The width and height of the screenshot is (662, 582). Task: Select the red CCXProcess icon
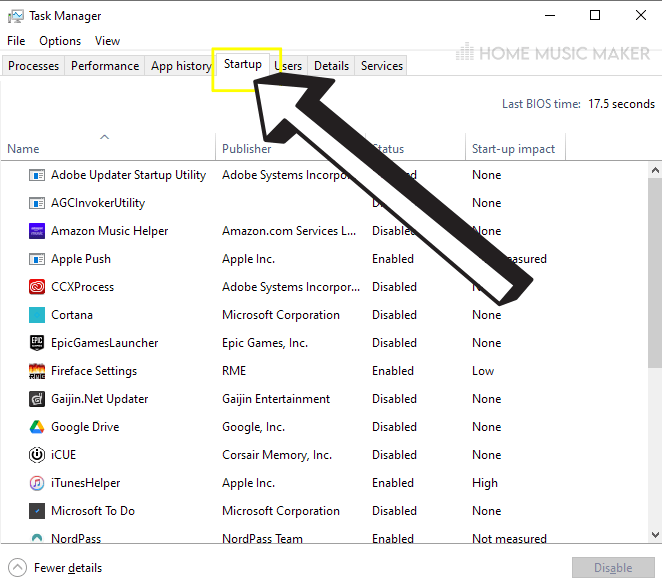tap(37, 287)
